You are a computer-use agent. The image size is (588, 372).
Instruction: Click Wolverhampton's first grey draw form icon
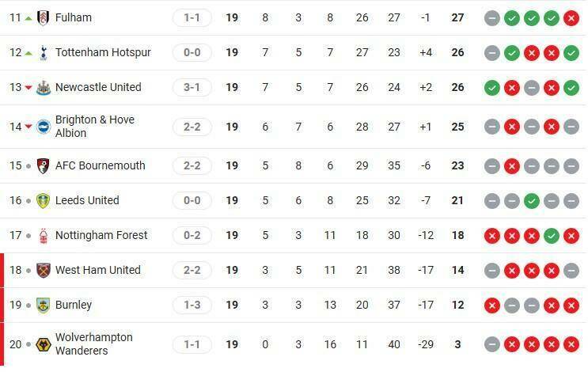(x=492, y=344)
